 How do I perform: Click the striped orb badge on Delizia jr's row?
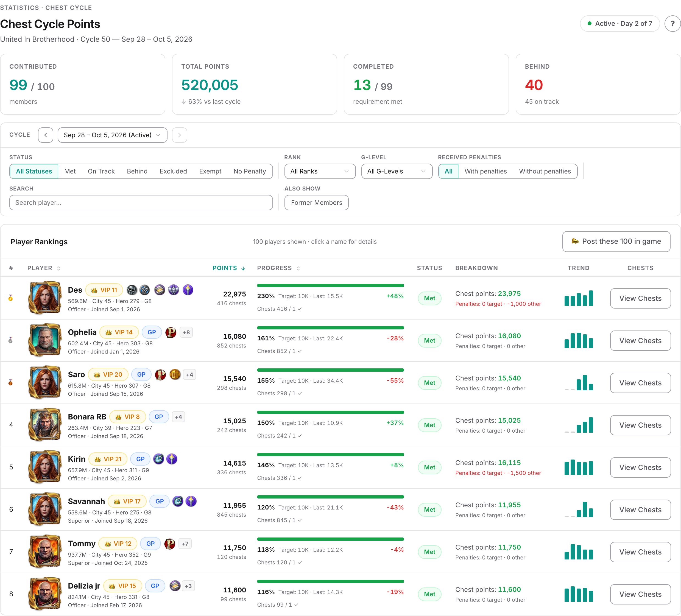coord(175,586)
